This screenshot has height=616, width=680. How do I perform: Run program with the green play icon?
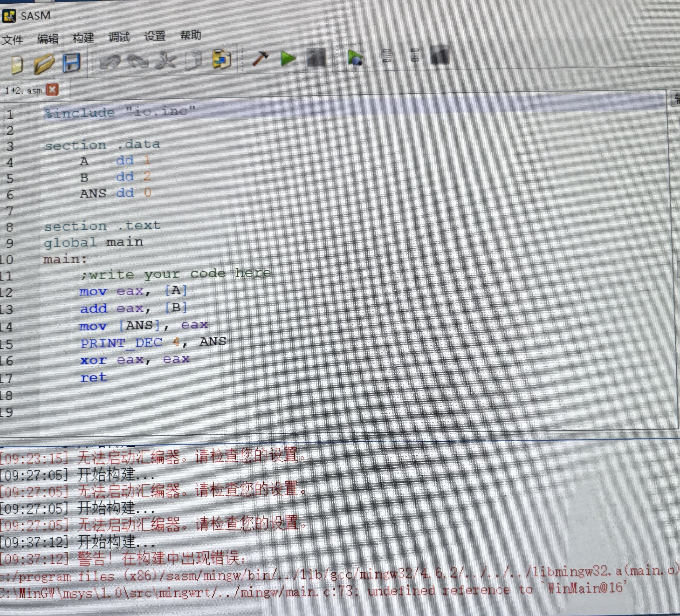pos(288,58)
